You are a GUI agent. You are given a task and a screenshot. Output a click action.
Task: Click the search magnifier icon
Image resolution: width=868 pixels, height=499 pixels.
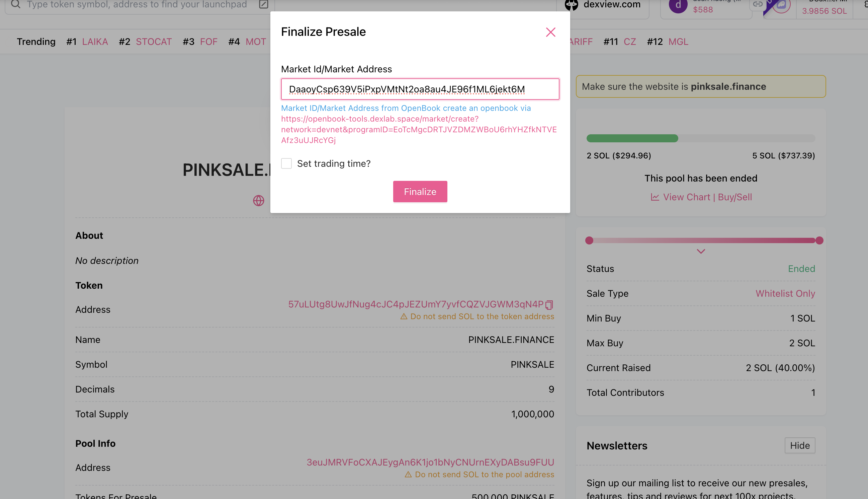(16, 4)
